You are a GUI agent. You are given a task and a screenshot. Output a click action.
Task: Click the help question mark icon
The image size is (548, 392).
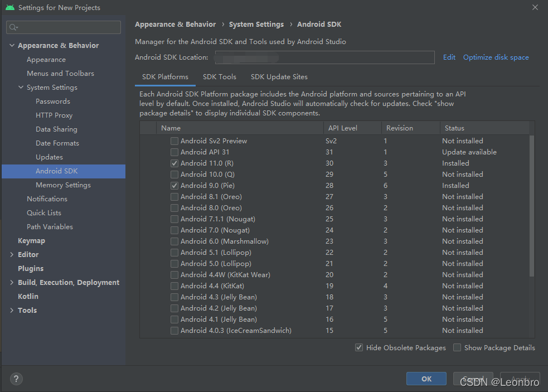click(x=16, y=379)
